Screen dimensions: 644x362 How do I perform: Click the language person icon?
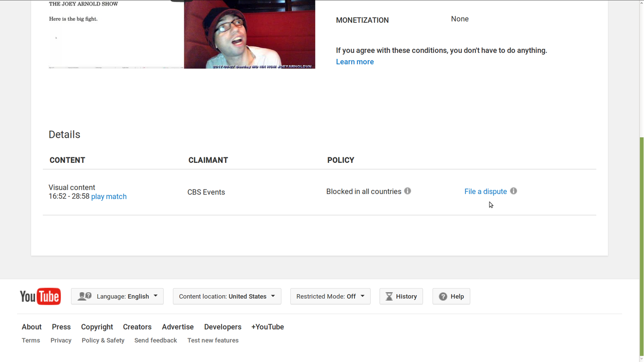coord(85,297)
